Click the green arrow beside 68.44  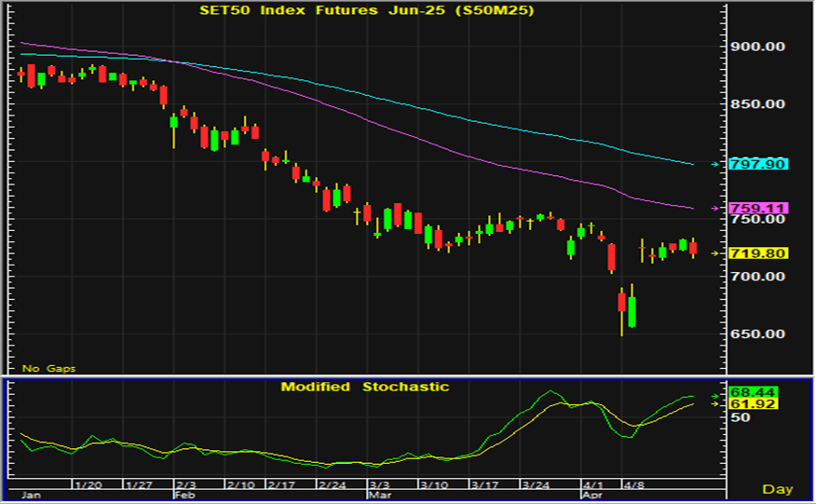[715, 392]
